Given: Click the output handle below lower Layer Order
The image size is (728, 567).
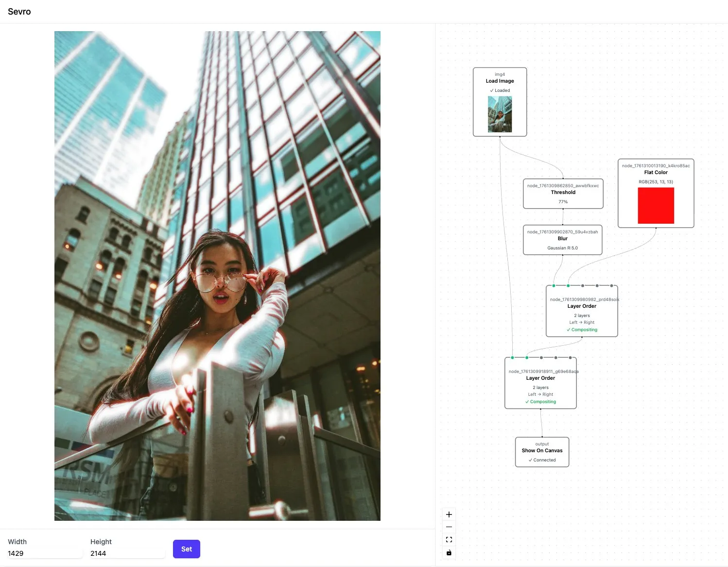Looking at the screenshot, I should click(x=540, y=409).
